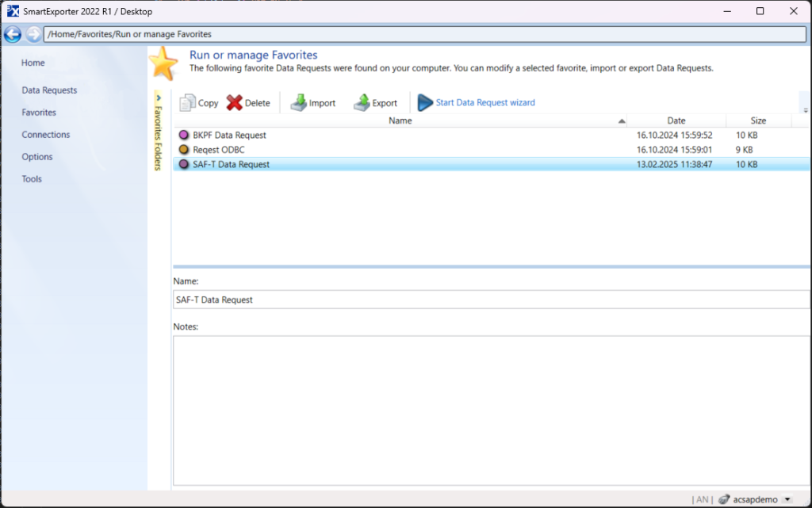Open Tools in the sidebar

coord(32,179)
